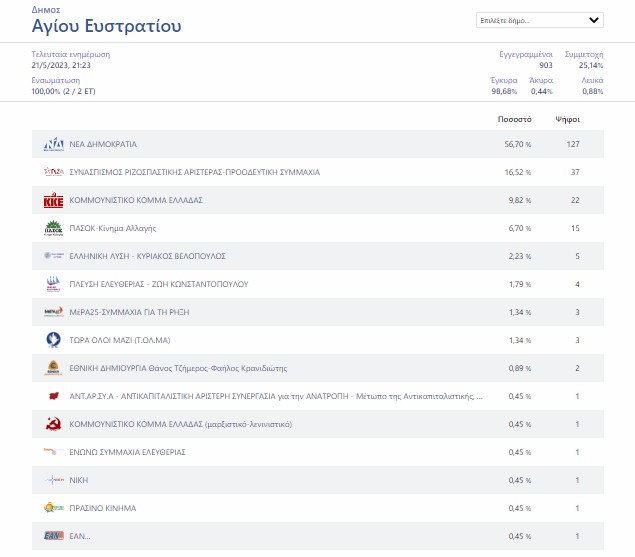Click the Πλεύση Ελευθερίας party logo

(x=53, y=284)
